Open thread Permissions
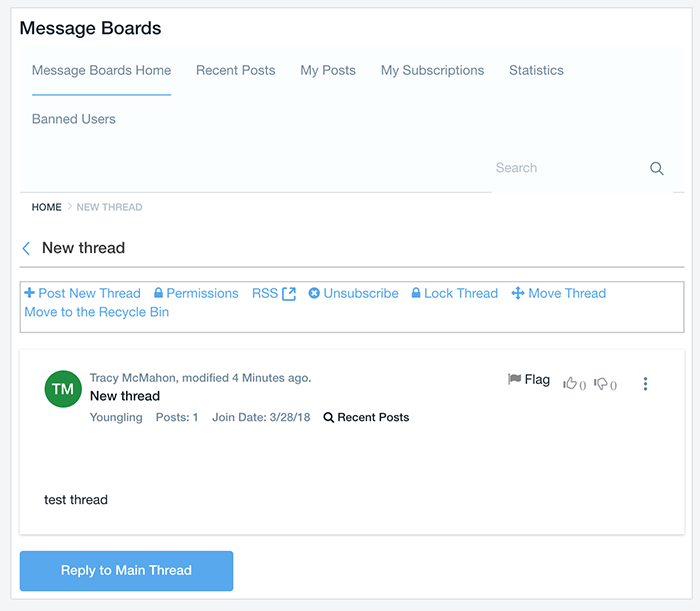Image resolution: width=700 pixels, height=611 pixels. click(x=196, y=293)
